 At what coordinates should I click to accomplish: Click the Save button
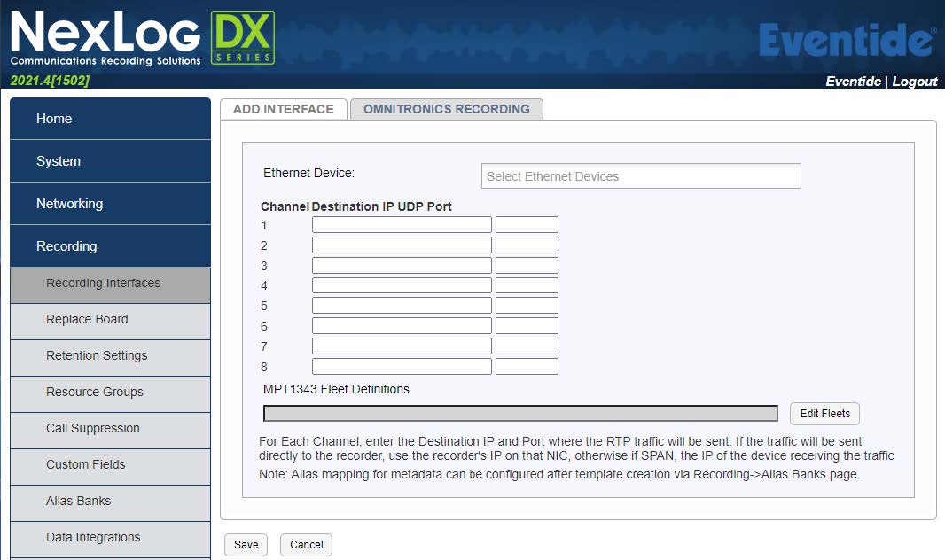246,545
